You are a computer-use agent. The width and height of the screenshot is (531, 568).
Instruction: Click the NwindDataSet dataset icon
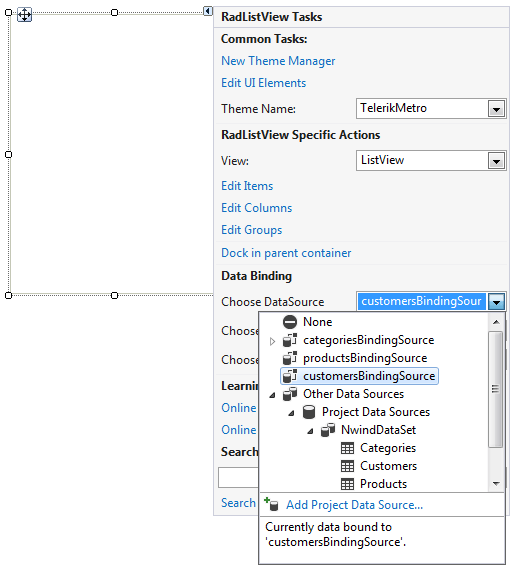tap(328, 430)
